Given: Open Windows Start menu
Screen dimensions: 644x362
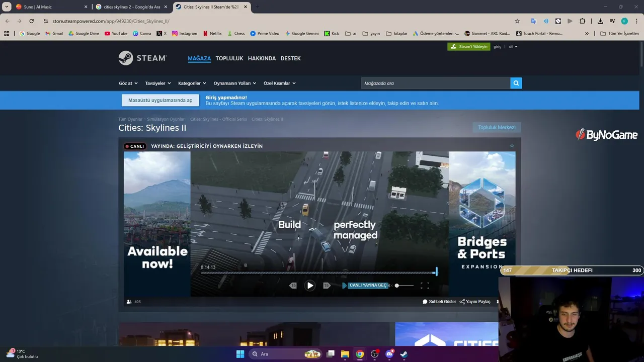Looking at the screenshot, I should pyautogui.click(x=240, y=354).
